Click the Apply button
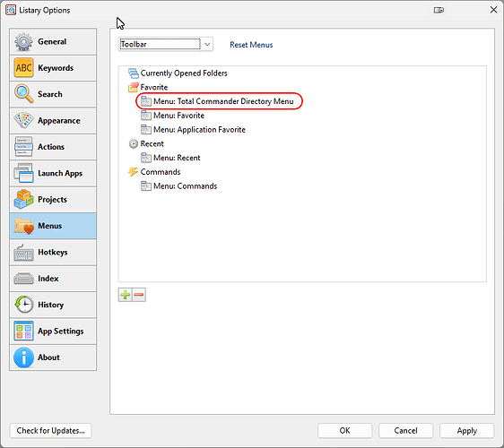The height and width of the screenshot is (448, 504). click(x=466, y=431)
